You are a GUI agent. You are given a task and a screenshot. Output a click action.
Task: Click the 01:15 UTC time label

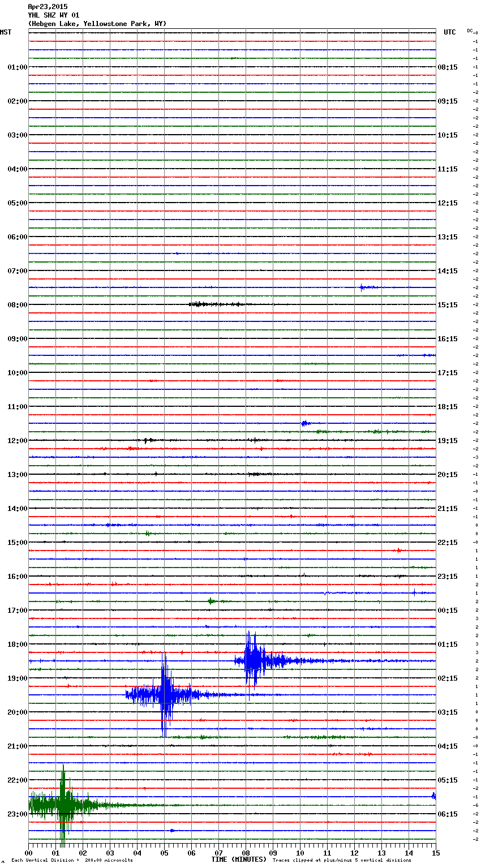[x=448, y=644]
